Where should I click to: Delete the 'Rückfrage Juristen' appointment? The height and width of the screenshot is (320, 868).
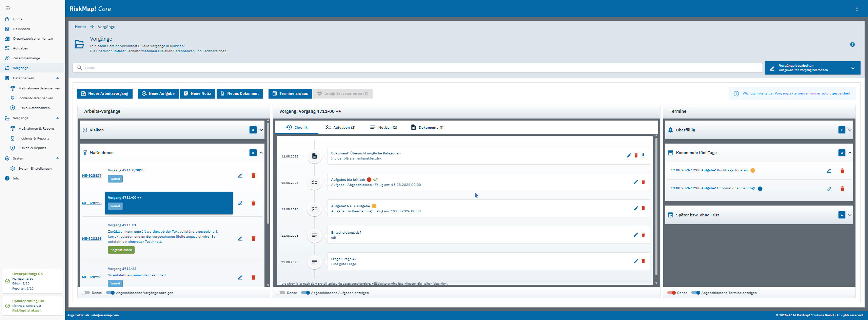[842, 171]
